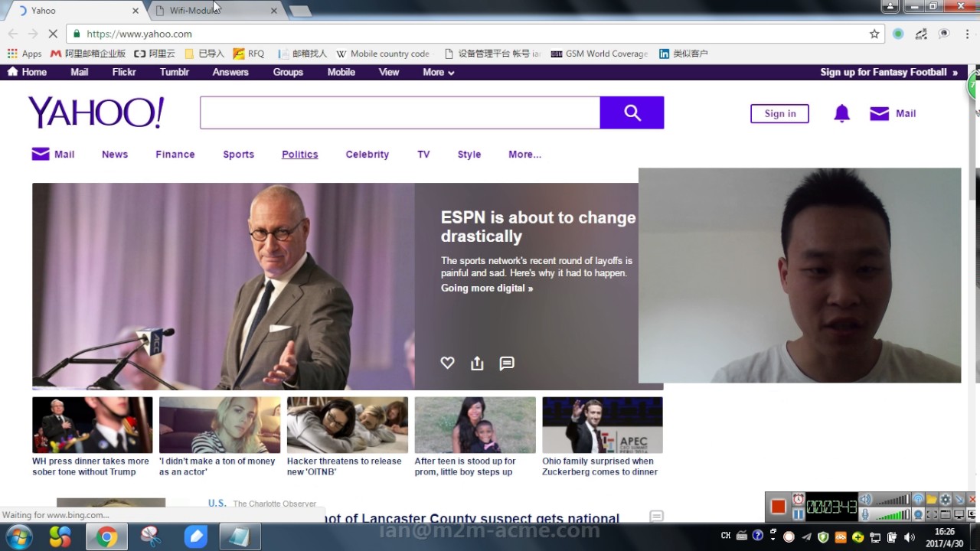Open the Hacker threatens OITNB story thumbnail
Screen dimensions: 980x551
click(x=348, y=425)
